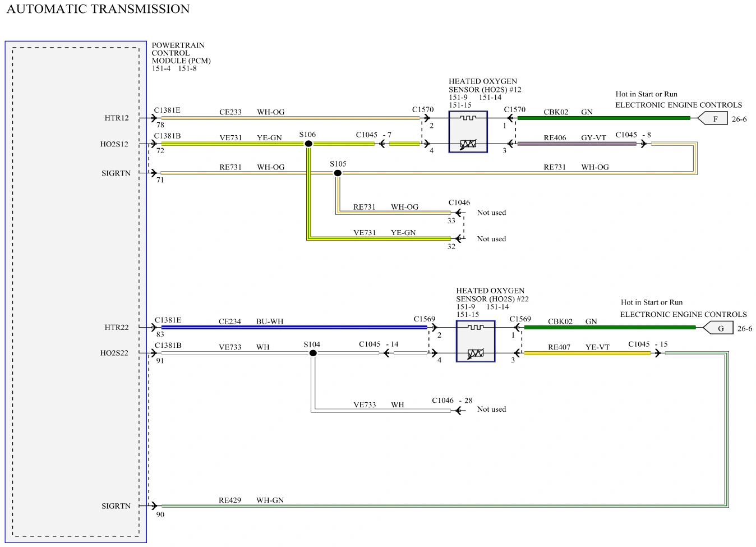Select the "HTR12" pin label
Image resolution: width=756 pixels, height=547 pixels.
click(x=117, y=118)
